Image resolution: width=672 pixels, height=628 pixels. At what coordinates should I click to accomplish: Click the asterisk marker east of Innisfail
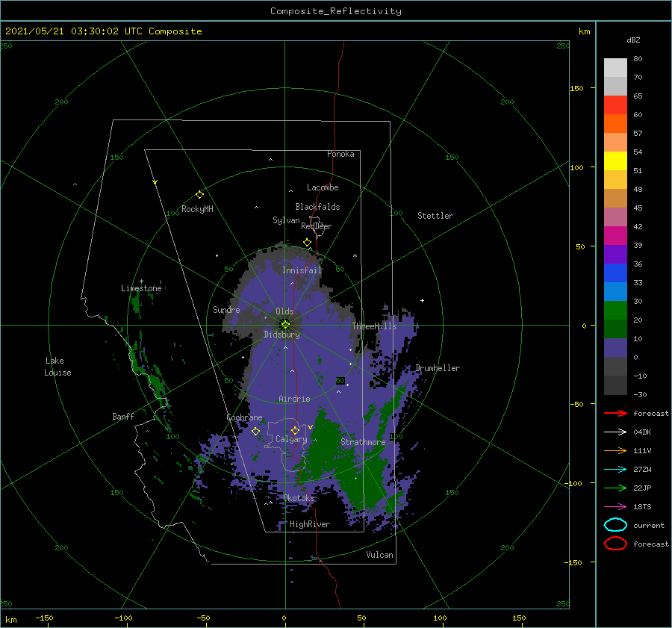(x=355, y=256)
